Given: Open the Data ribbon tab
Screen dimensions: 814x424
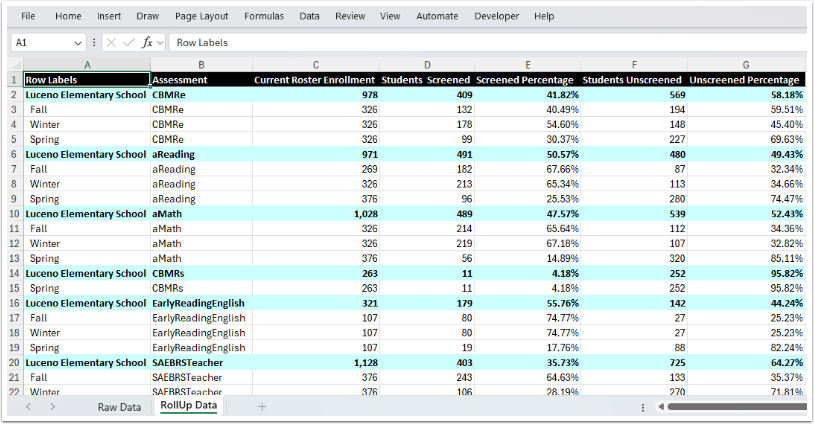Looking at the screenshot, I should [x=309, y=16].
